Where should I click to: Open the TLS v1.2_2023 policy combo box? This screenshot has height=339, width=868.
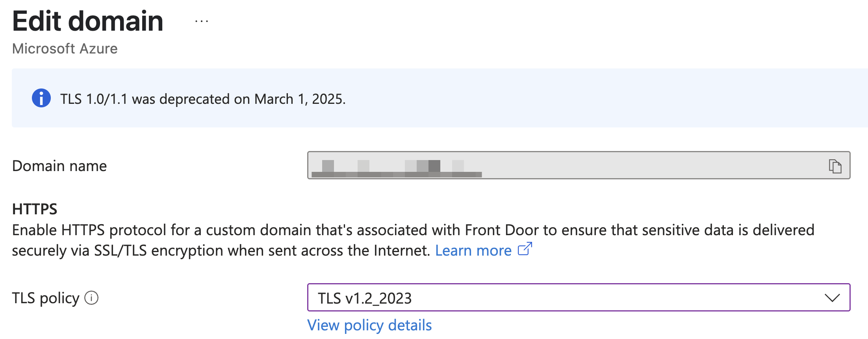579,297
